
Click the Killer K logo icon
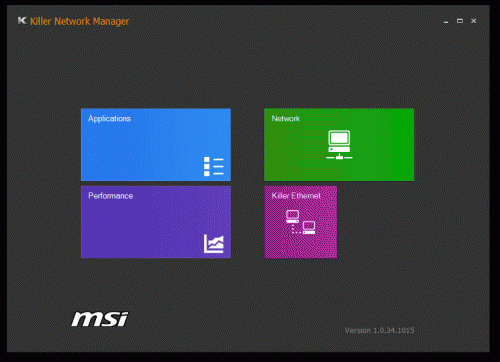[22, 21]
